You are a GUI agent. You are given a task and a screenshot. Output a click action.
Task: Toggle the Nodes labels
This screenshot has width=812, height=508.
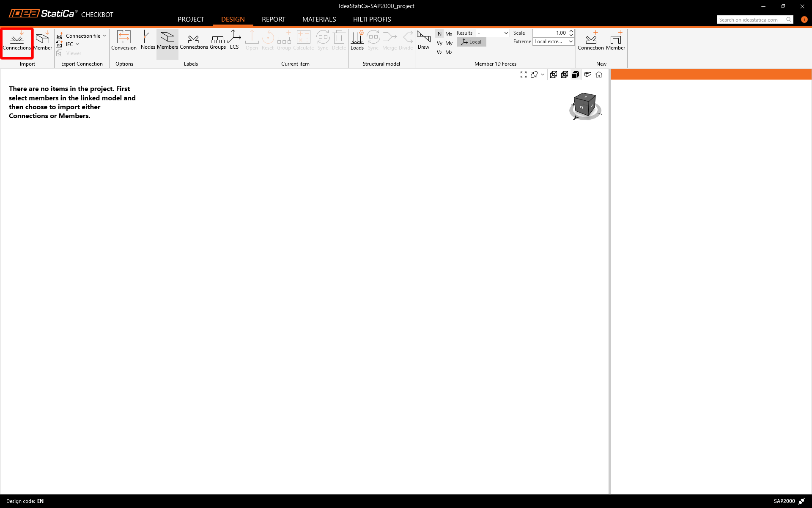(x=148, y=40)
